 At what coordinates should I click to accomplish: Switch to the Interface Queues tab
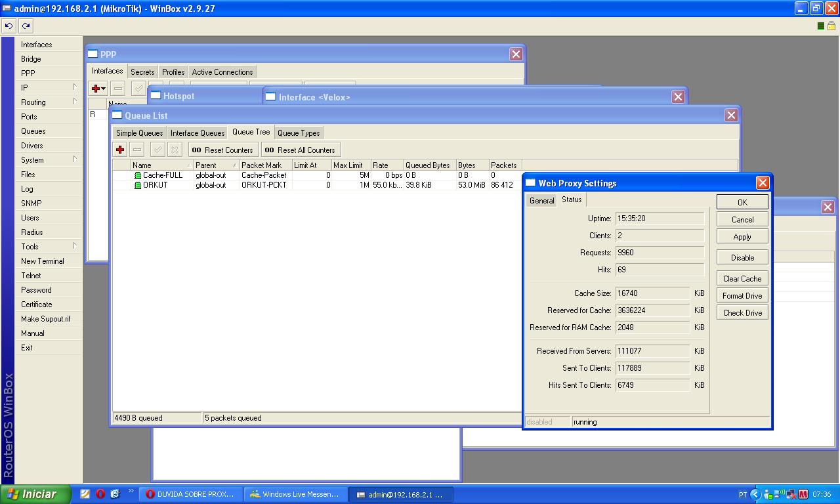click(198, 133)
